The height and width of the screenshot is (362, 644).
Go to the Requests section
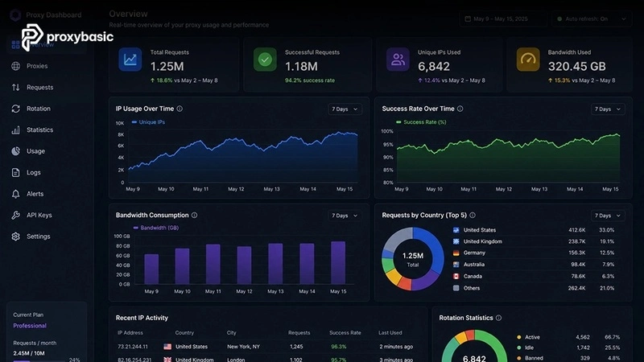pyautogui.click(x=39, y=87)
